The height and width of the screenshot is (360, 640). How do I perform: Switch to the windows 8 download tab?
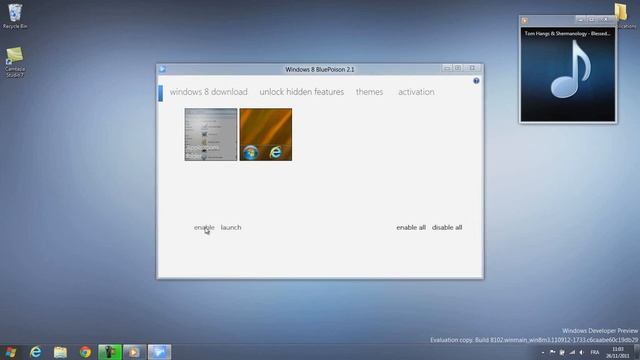click(x=209, y=92)
